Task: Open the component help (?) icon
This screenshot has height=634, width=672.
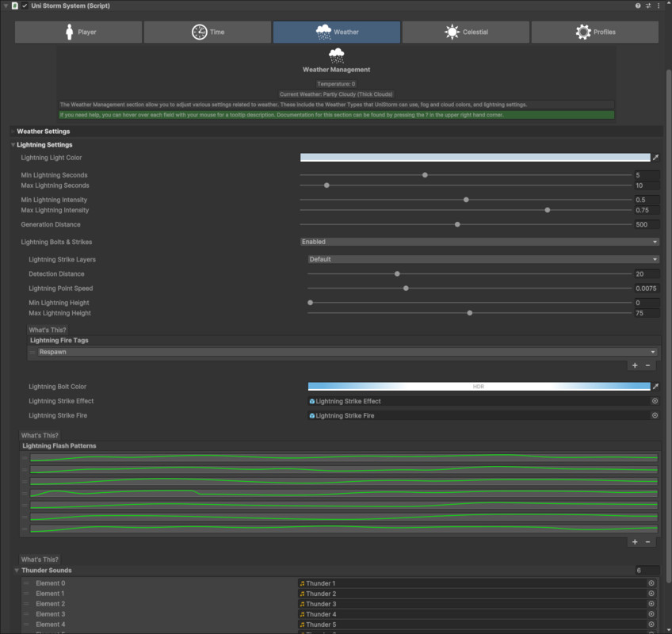Action: (638, 6)
